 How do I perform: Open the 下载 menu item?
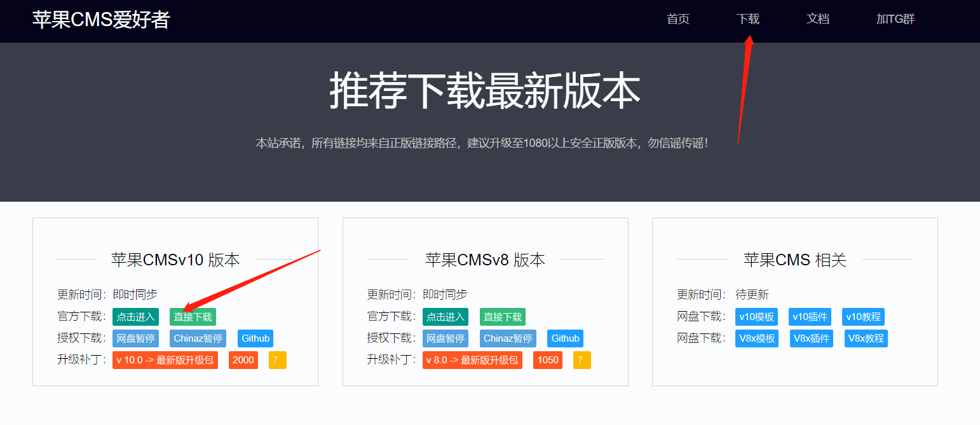749,19
